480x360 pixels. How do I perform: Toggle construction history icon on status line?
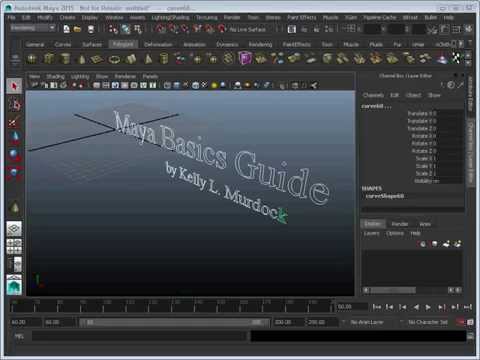pyautogui.click(x=292, y=29)
